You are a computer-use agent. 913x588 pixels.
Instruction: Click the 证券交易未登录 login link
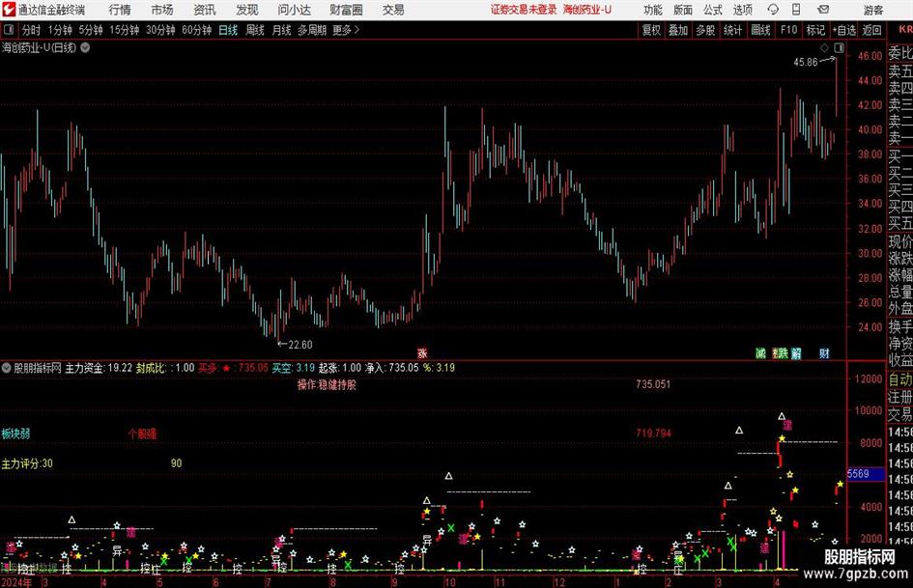[523, 10]
